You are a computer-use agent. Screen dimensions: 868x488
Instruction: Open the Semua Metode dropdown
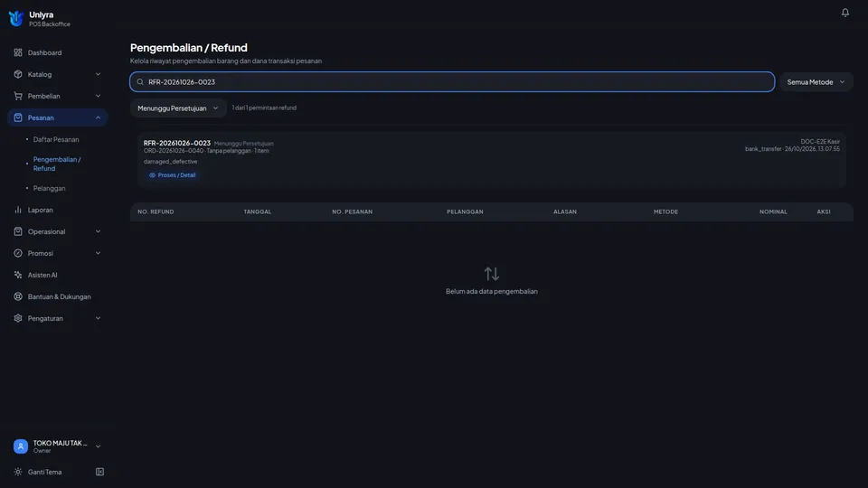(x=816, y=82)
